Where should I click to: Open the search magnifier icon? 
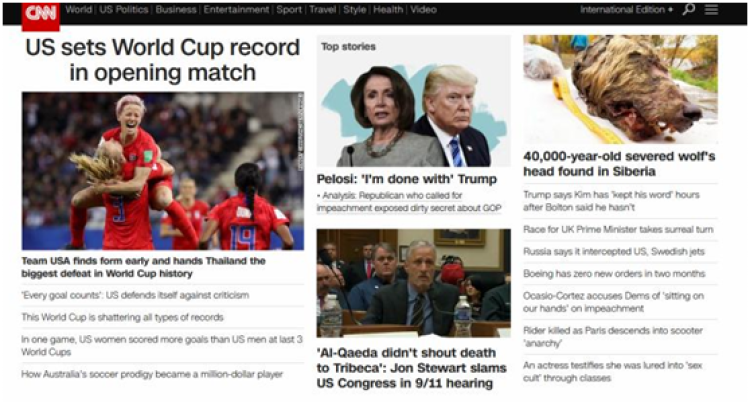688,10
